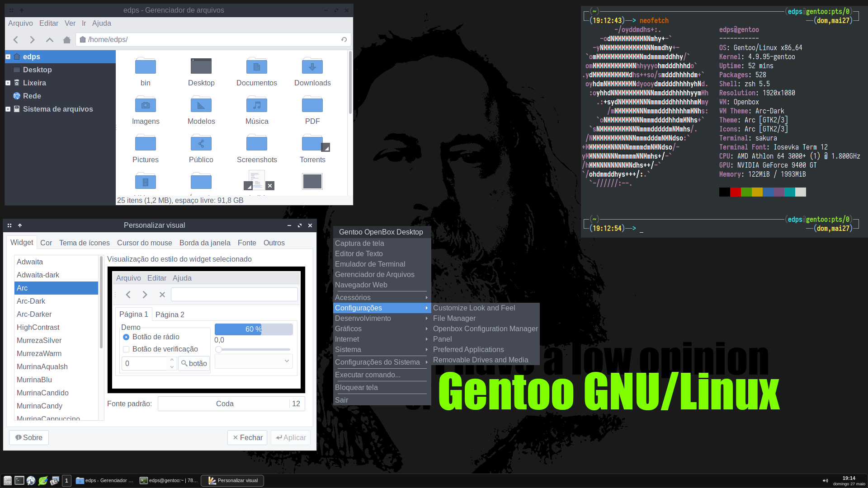
Task: Go forward in the file manager
Action: pos(32,40)
